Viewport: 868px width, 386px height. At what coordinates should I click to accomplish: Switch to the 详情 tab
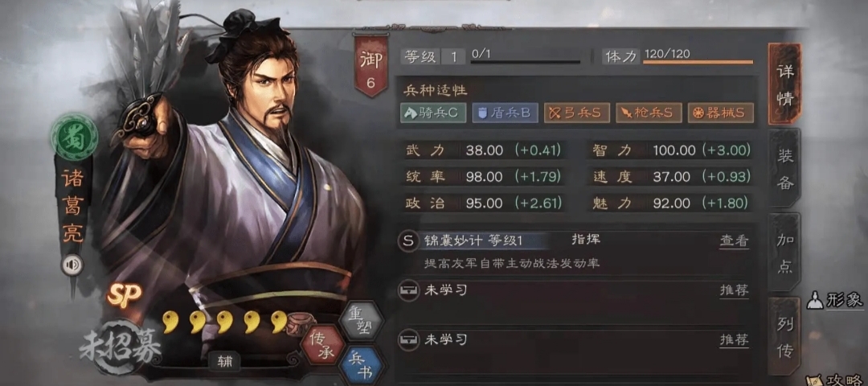785,84
